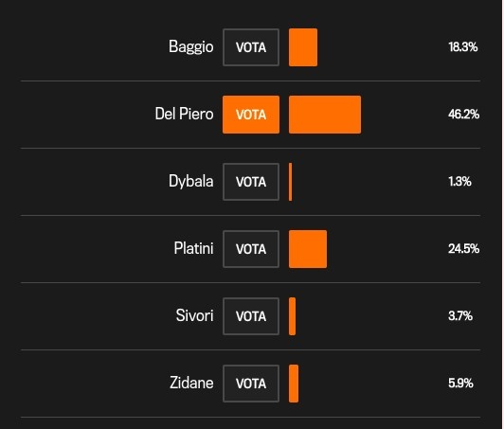Click the highlighted VOTA button for Del Piero
Image resolution: width=504 pixels, height=429 pixels.
point(251,115)
